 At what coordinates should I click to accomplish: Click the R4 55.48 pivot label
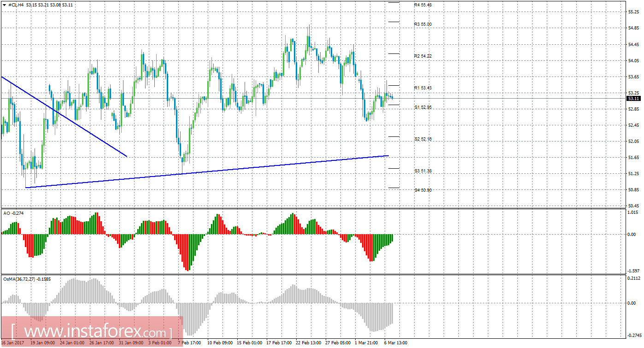pyautogui.click(x=422, y=5)
